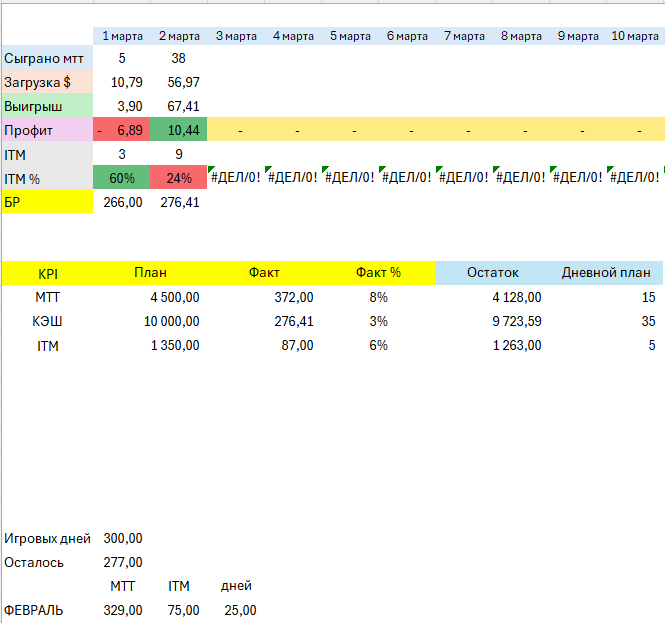The width and height of the screenshot is (665, 623).
Task: Select the bankroll cell '266,00'
Action: (122, 202)
